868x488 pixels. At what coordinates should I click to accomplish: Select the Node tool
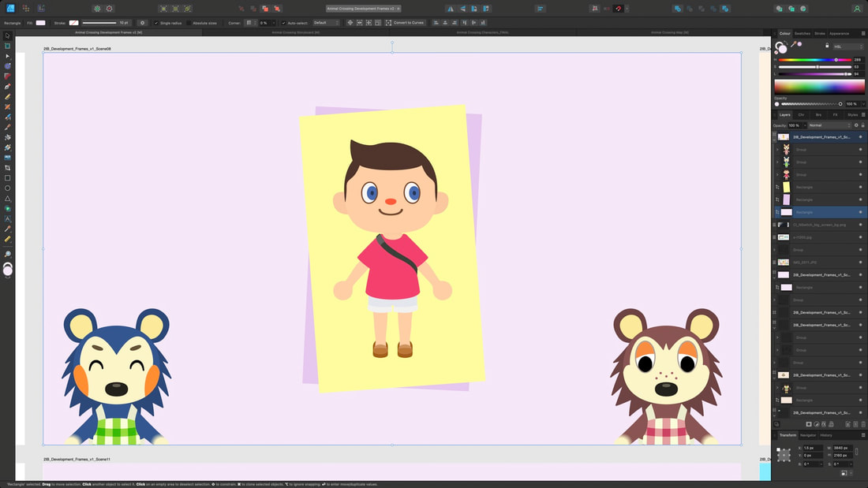coord(7,56)
